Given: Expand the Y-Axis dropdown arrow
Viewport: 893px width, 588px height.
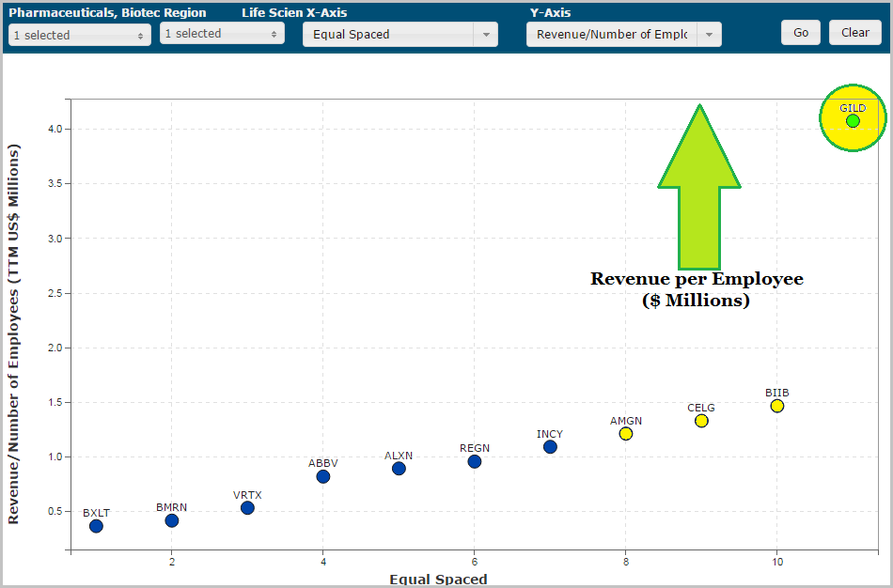Looking at the screenshot, I should tap(710, 34).
